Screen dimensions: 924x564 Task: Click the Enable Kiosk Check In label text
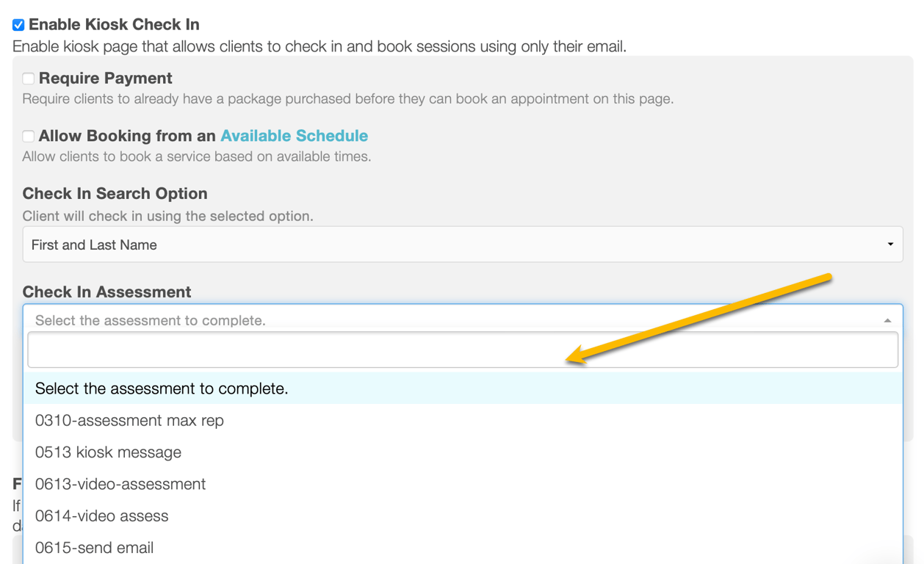[x=114, y=25]
